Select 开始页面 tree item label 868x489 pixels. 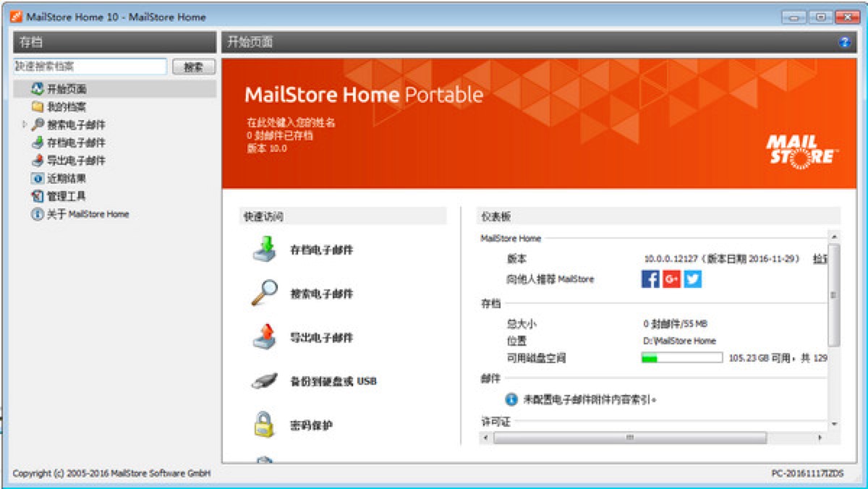coord(67,89)
